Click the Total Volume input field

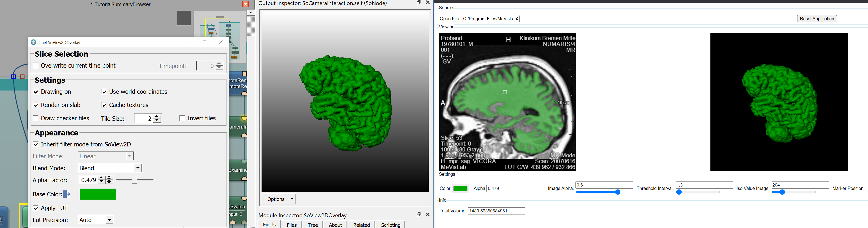point(497,211)
